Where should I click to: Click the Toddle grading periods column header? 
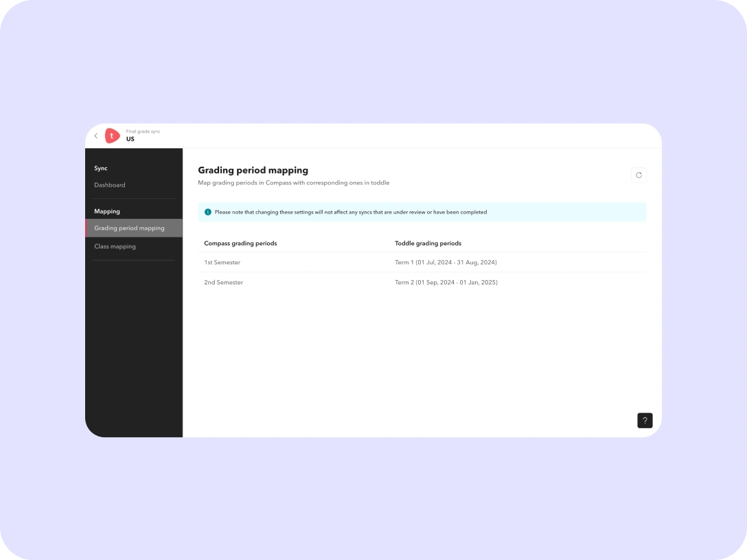[428, 244]
